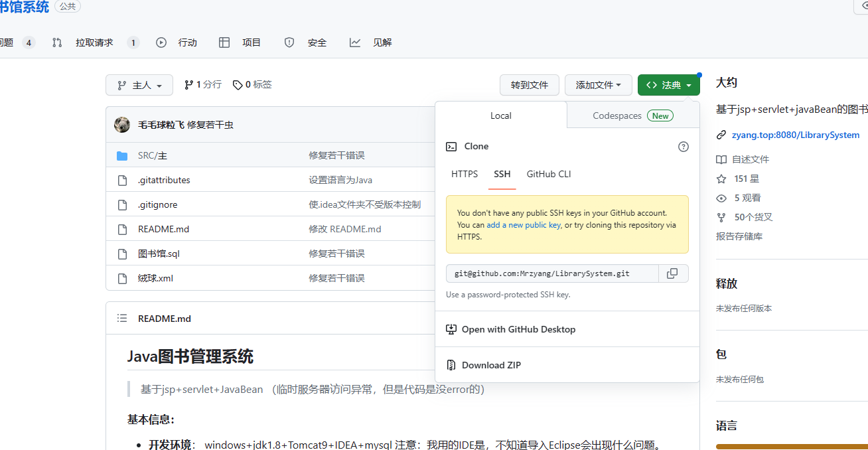Open the .gitignore file name

[x=157, y=205]
